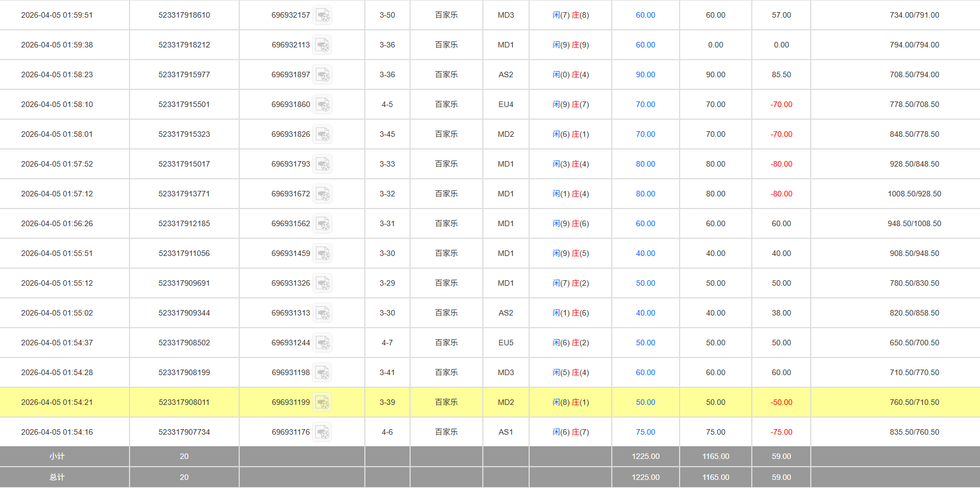Play the video recording for game 696932113

(x=322, y=45)
